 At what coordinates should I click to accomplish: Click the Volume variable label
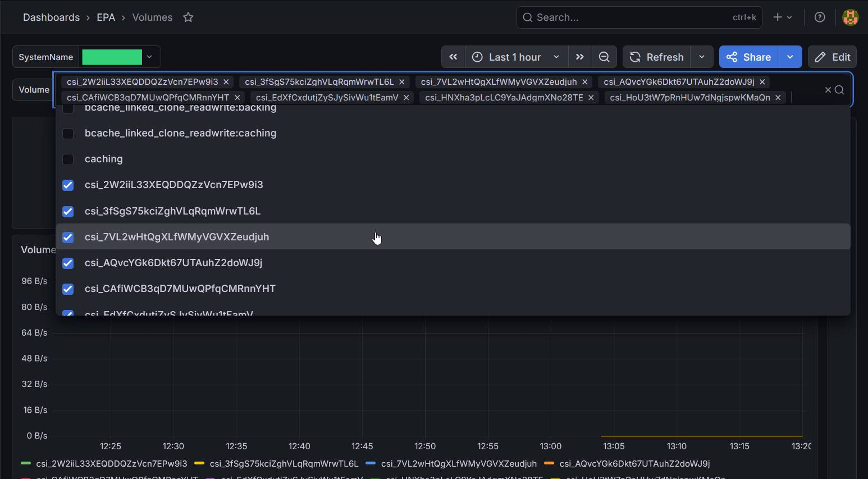coord(34,90)
